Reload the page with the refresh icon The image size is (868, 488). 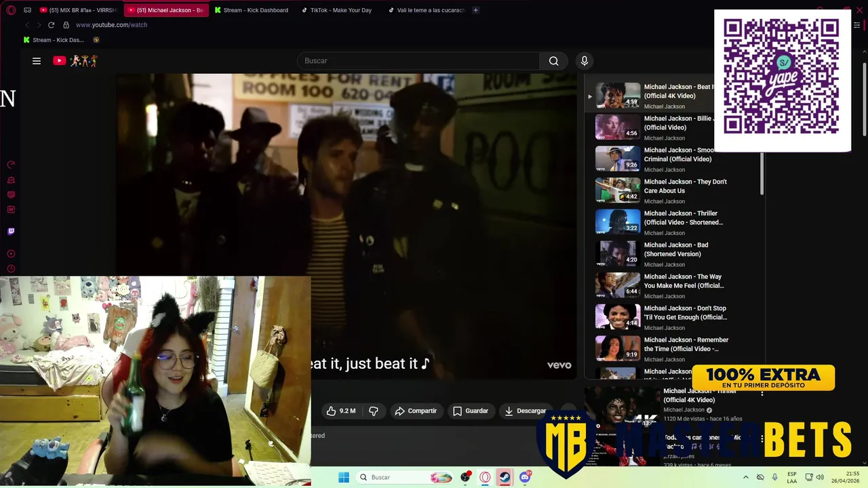click(51, 25)
